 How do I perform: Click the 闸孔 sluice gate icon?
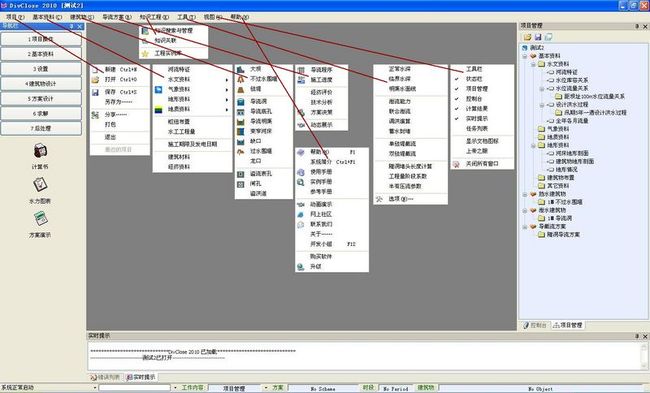240,184
